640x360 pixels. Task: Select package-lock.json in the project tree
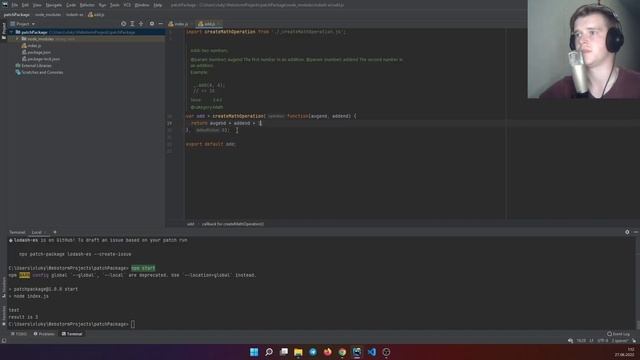[41, 59]
